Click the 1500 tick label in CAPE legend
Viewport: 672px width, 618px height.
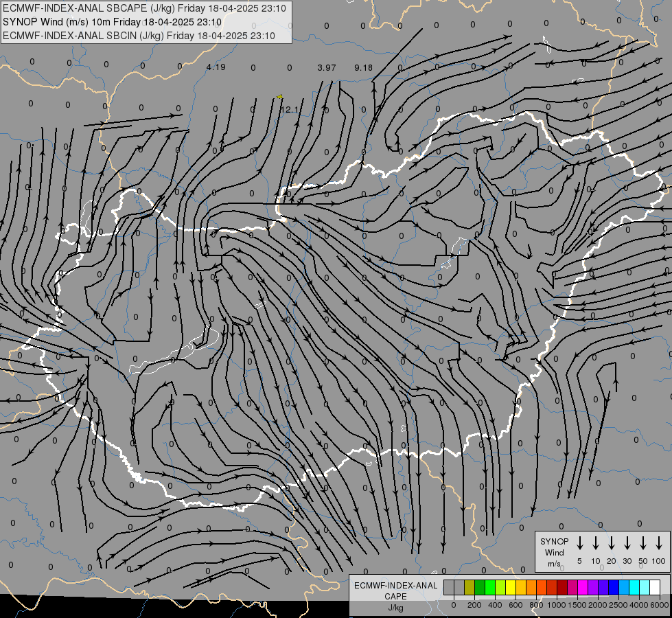coord(577,605)
